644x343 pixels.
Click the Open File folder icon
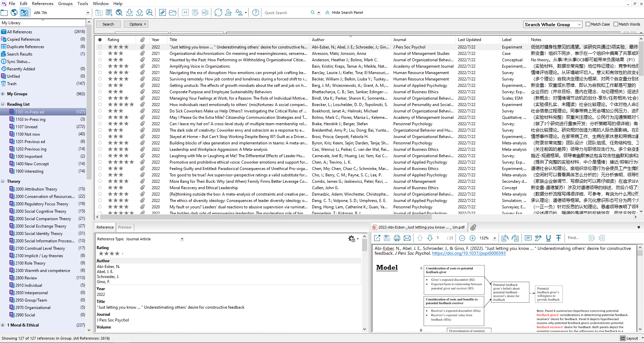pyautogui.click(x=173, y=13)
